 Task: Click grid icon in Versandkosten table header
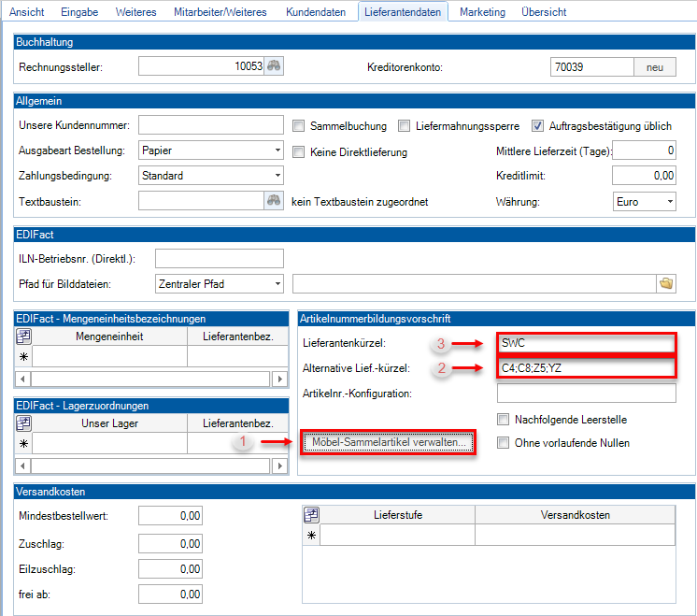[x=312, y=515]
